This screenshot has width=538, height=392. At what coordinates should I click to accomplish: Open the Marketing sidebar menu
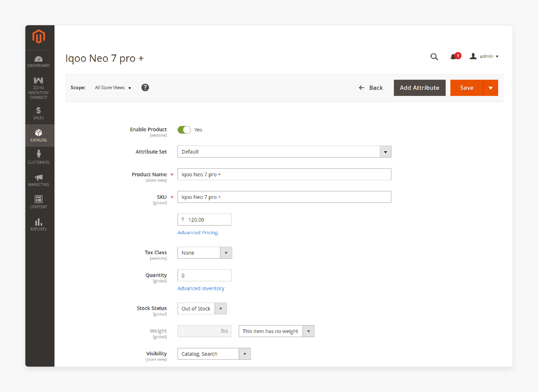click(39, 180)
